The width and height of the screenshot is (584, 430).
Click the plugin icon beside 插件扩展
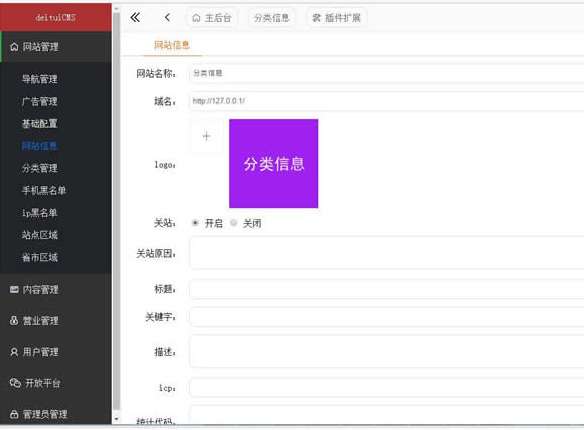[316, 18]
